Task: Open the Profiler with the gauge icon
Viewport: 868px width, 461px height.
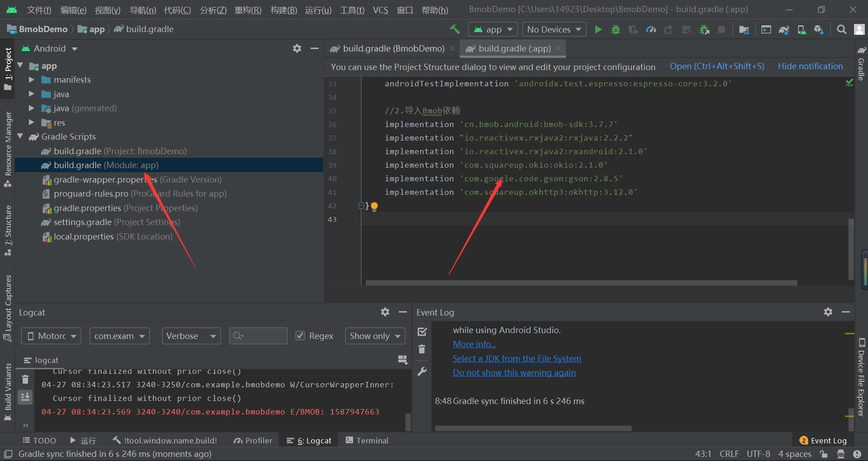Action: click(x=651, y=29)
